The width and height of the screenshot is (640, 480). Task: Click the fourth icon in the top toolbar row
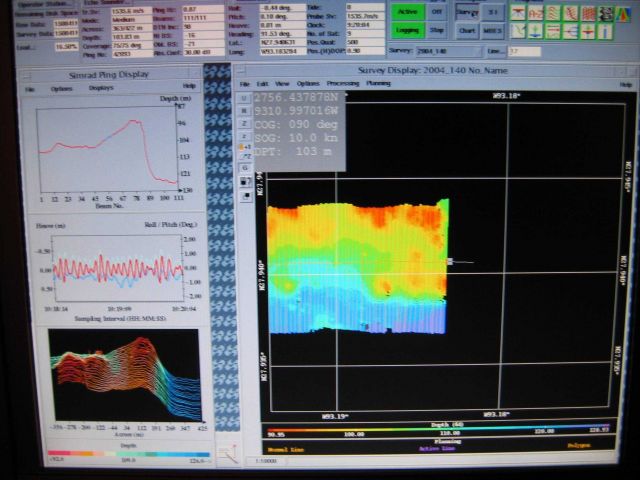[x=570, y=13]
